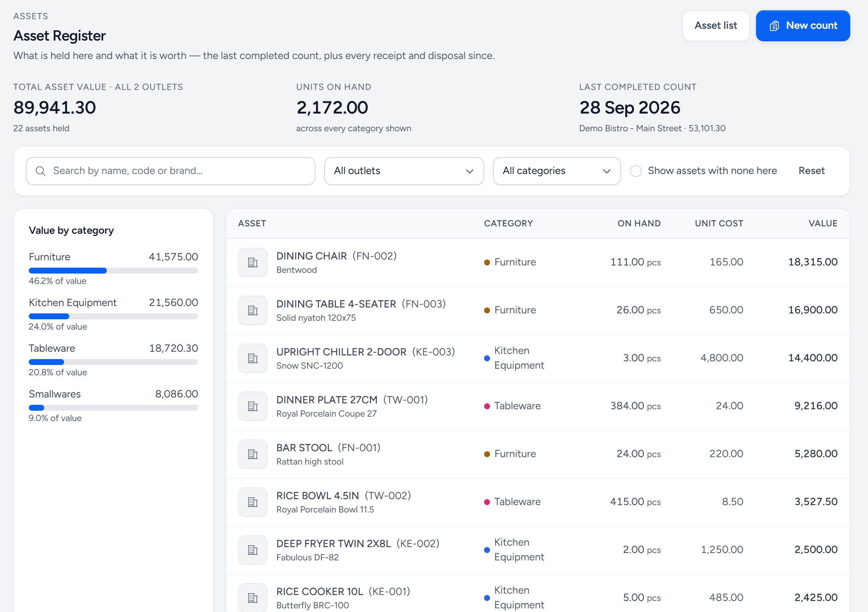The height and width of the screenshot is (612, 868).
Task: Open the All outlets dropdown
Action: pos(404,171)
